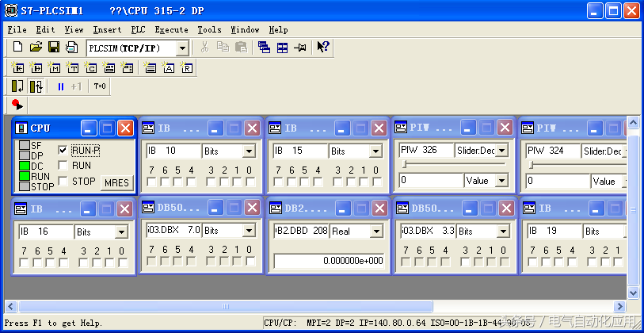Image resolution: width=644 pixels, height=333 pixels.
Task: Expand the Real format dropdown in DB2 view
Action: click(x=375, y=232)
